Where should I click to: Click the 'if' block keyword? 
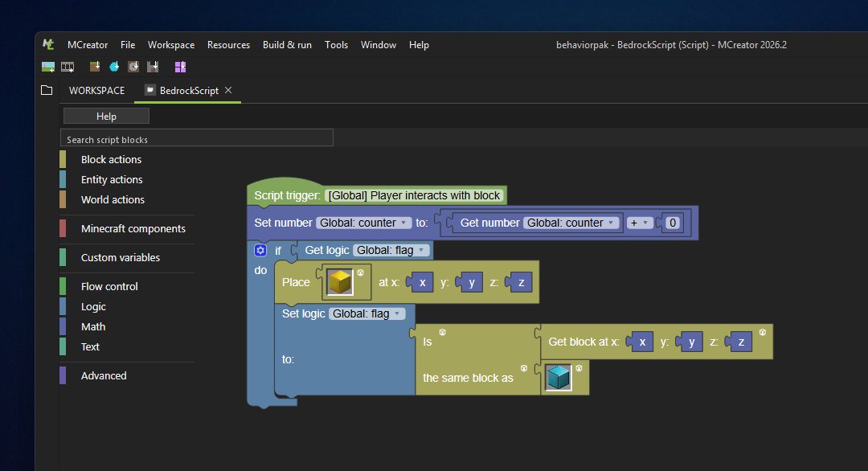coord(278,251)
